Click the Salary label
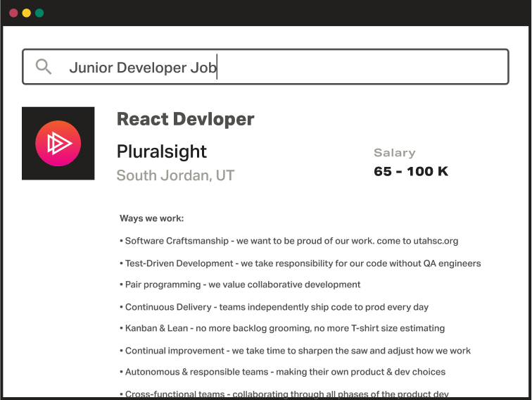 (x=394, y=152)
